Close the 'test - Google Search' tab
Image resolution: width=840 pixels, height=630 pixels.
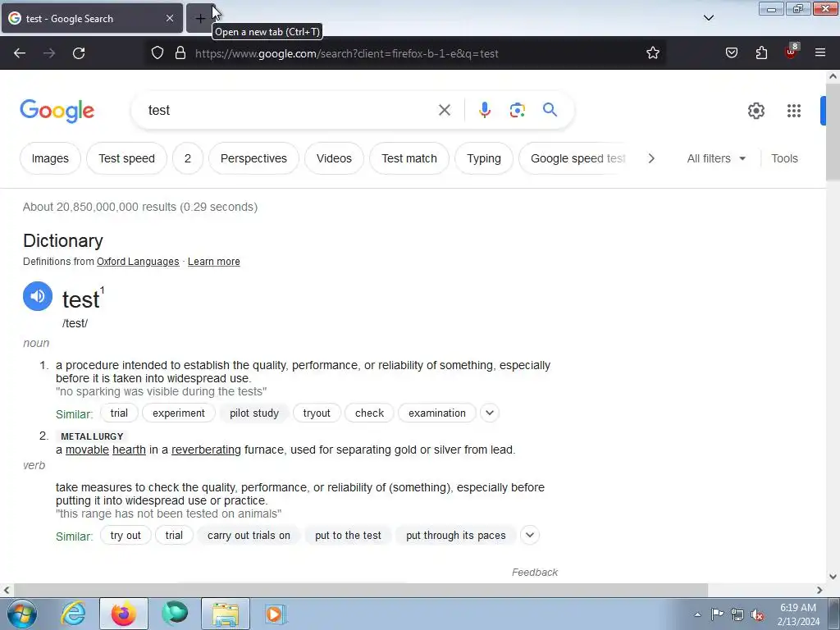click(169, 18)
